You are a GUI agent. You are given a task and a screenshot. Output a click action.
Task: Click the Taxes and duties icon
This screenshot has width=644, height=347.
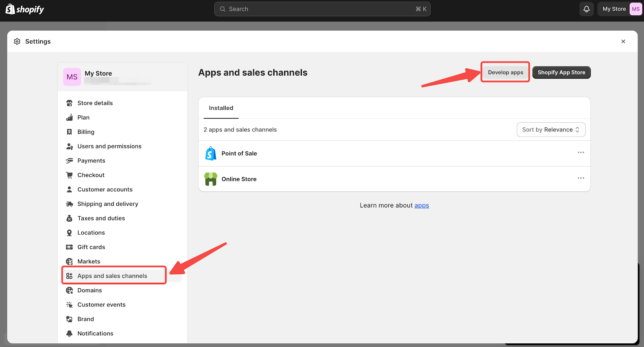click(69, 218)
